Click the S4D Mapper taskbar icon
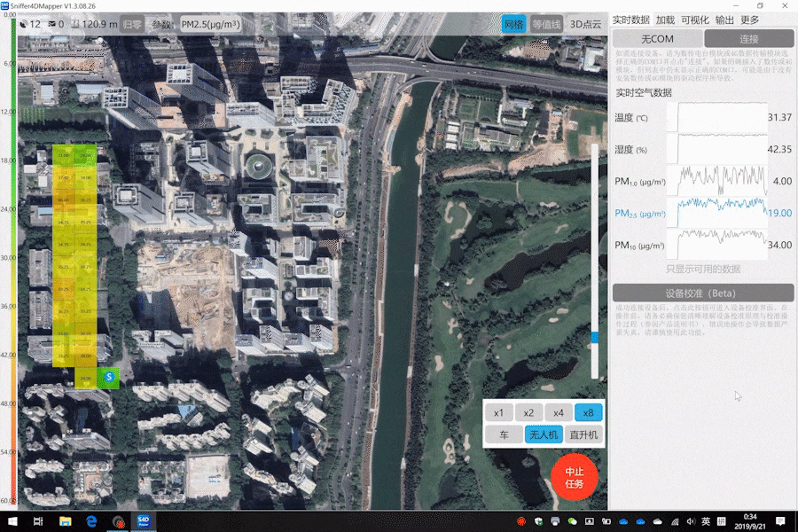 tap(144, 521)
